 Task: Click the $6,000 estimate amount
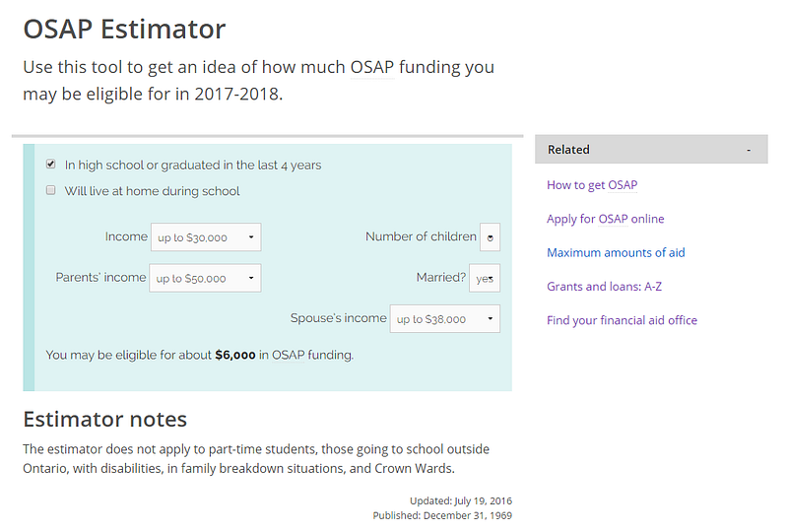pos(235,355)
